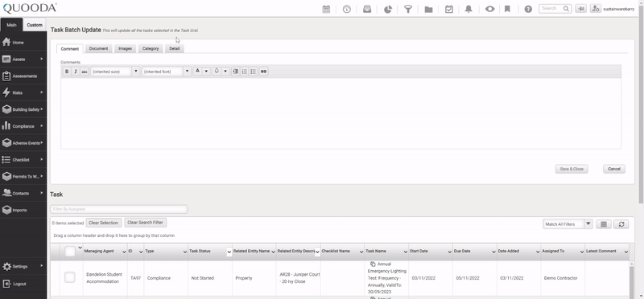Apply bold formatting in comment editor
Image resolution: width=644 pixels, height=299 pixels.
click(67, 72)
